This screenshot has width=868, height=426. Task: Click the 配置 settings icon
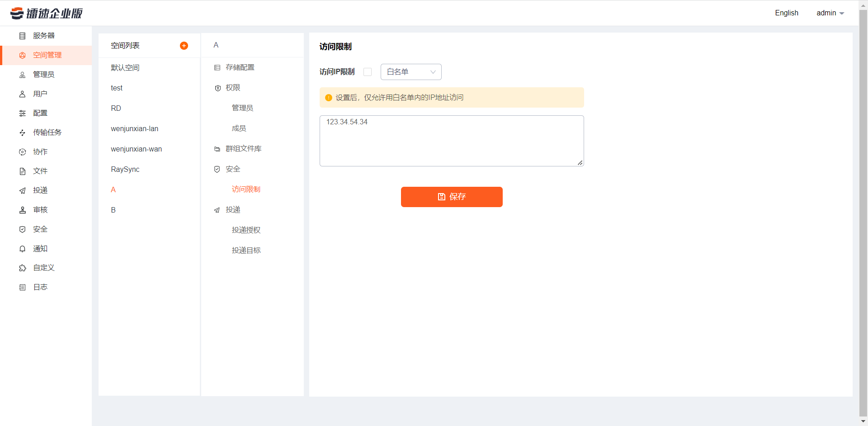22,113
